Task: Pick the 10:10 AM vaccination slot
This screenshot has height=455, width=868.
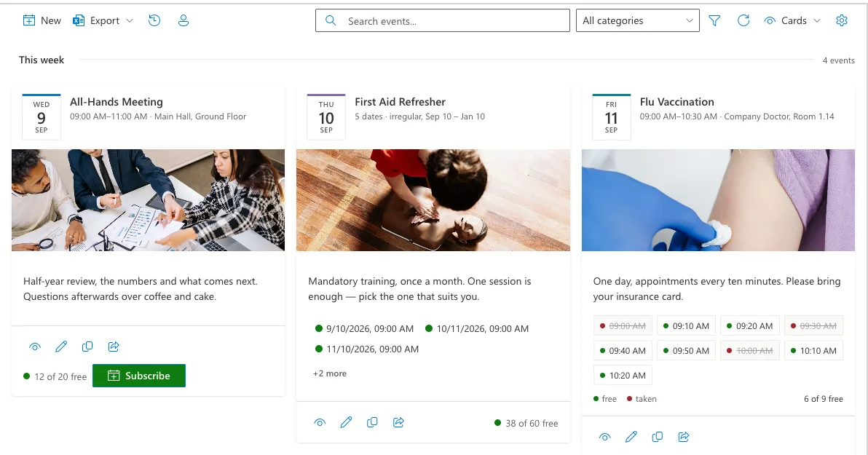Action: pos(814,350)
